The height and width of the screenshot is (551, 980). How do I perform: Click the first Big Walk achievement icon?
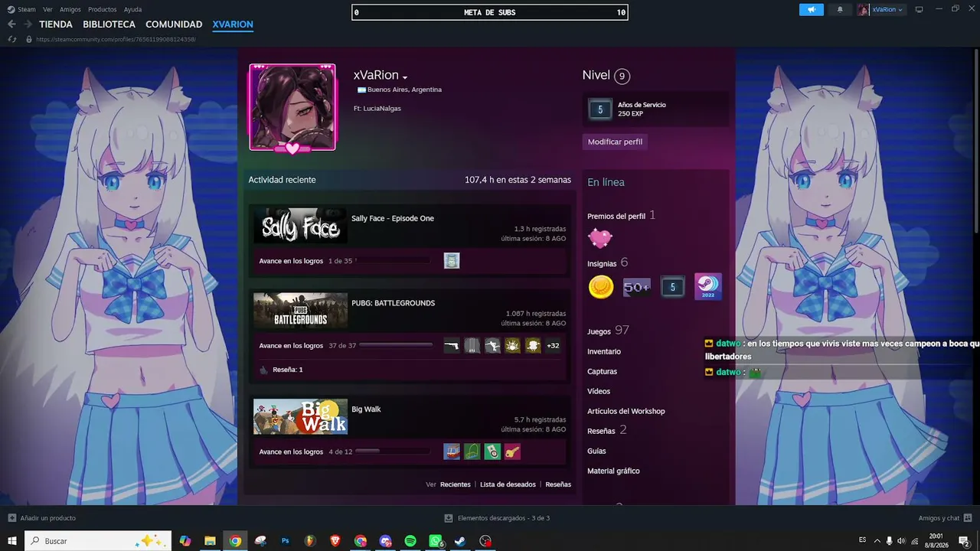pos(452,452)
